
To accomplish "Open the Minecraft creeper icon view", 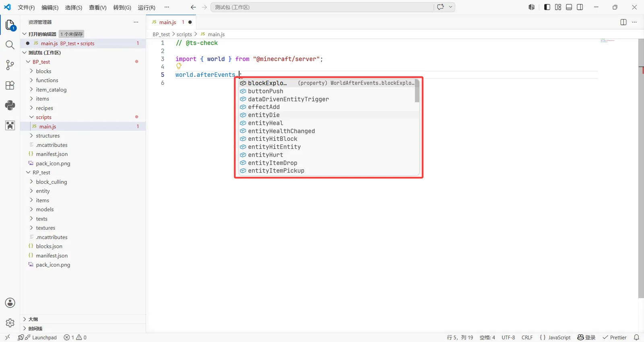I will [x=10, y=126].
